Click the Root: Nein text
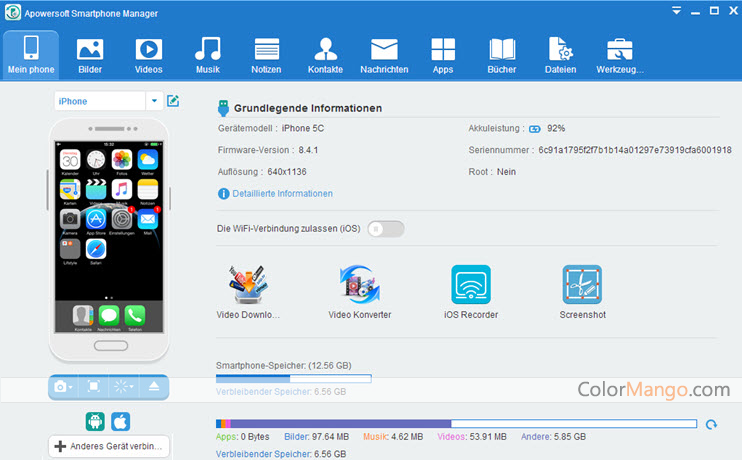The height and width of the screenshot is (460, 742). [x=492, y=172]
